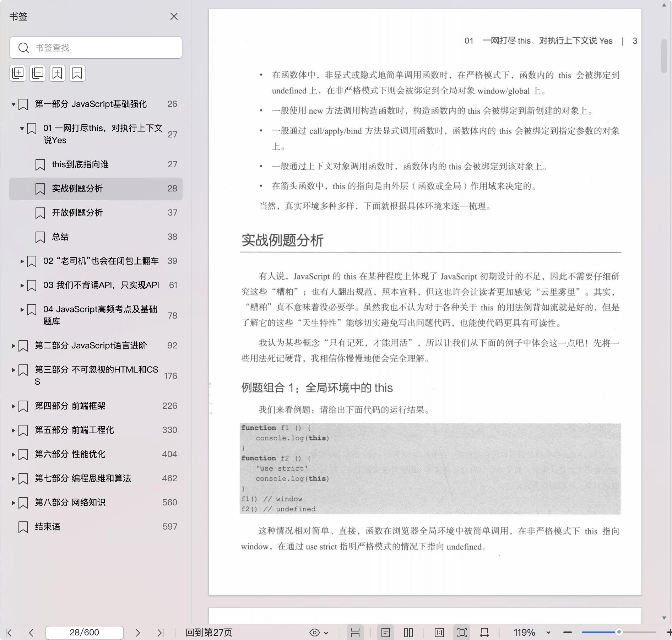The image size is (672, 640).
Task: Go to the next page
Action: [x=138, y=633]
